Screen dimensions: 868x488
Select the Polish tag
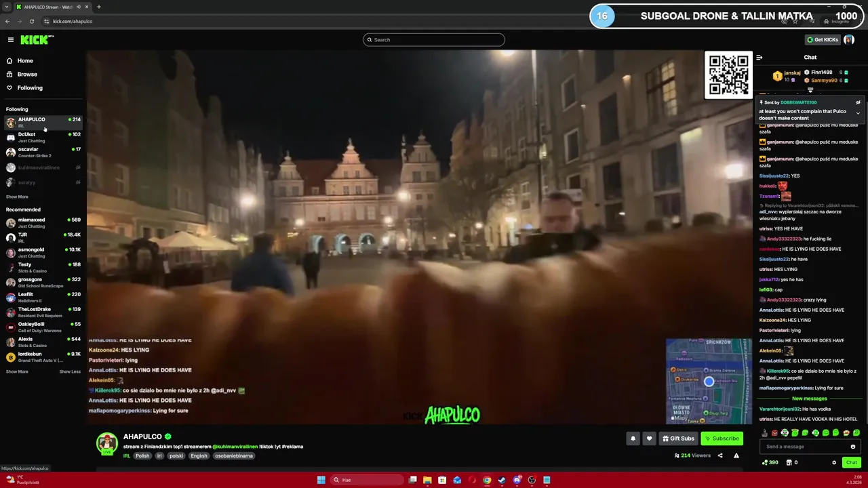142,456
